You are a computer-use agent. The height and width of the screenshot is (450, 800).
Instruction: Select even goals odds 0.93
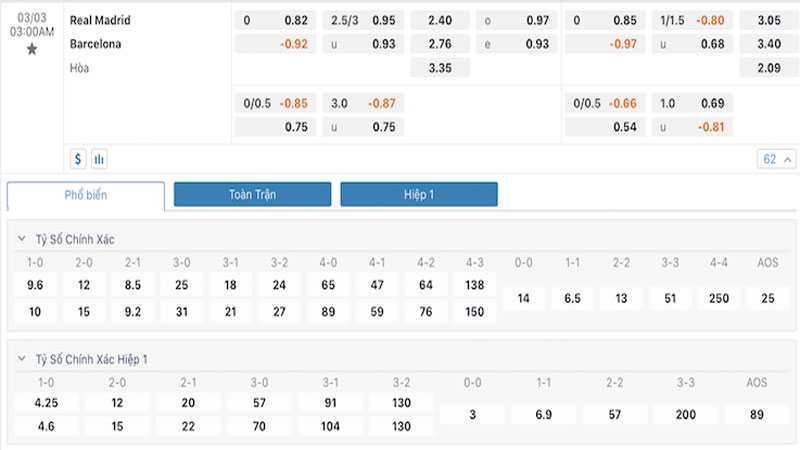[517, 44]
